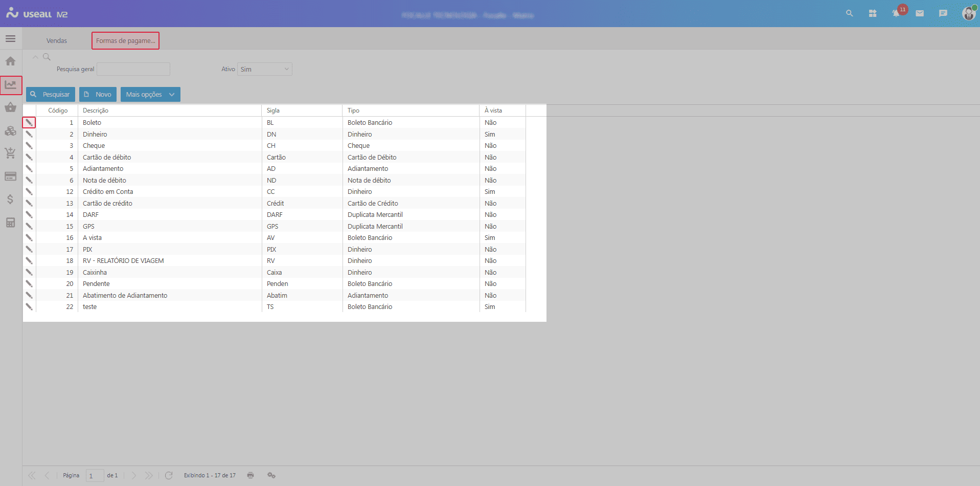Open the Ativo dropdown showing Sim

click(264, 69)
